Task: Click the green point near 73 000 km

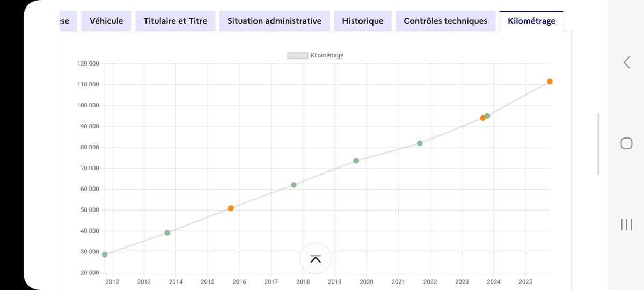Action: click(x=356, y=161)
